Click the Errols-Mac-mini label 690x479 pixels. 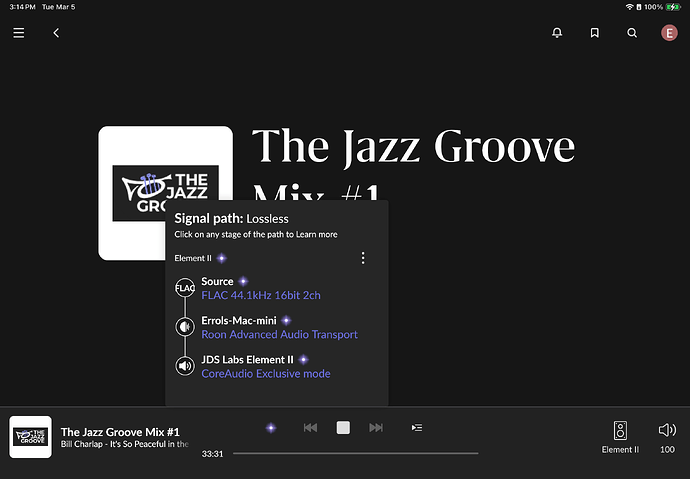click(x=239, y=321)
